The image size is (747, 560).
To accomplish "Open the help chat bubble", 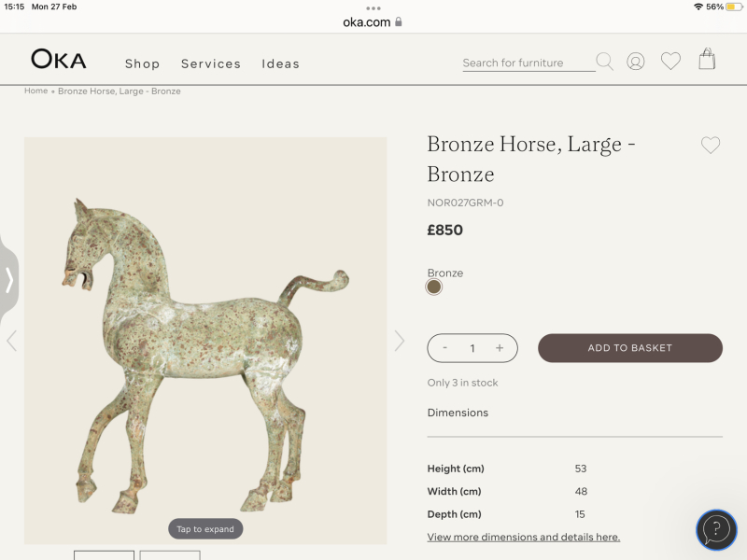I will 716,529.
